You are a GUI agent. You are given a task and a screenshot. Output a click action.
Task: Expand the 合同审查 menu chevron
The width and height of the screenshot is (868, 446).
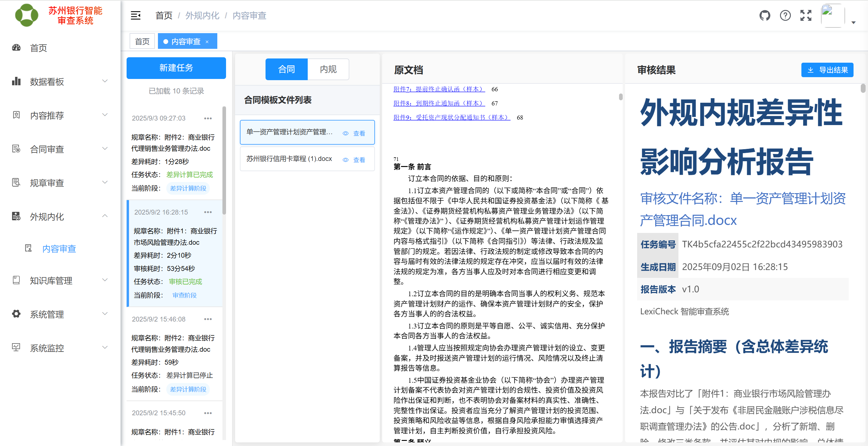105,148
